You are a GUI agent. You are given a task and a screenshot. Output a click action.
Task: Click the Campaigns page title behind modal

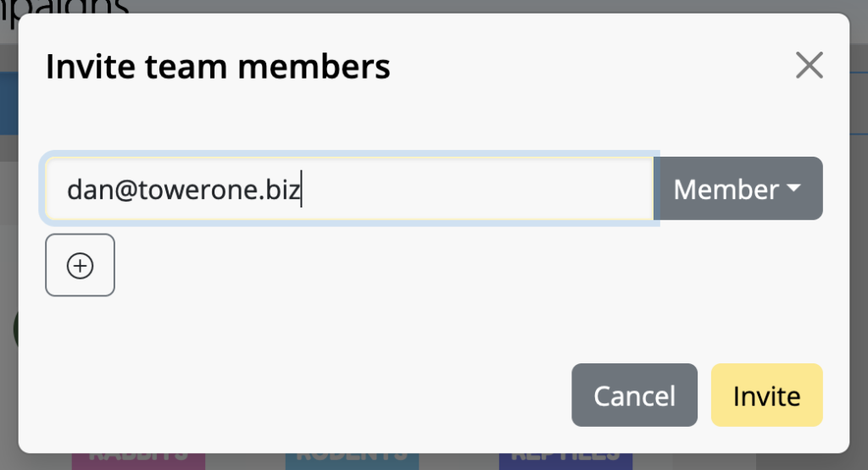tap(64, 7)
